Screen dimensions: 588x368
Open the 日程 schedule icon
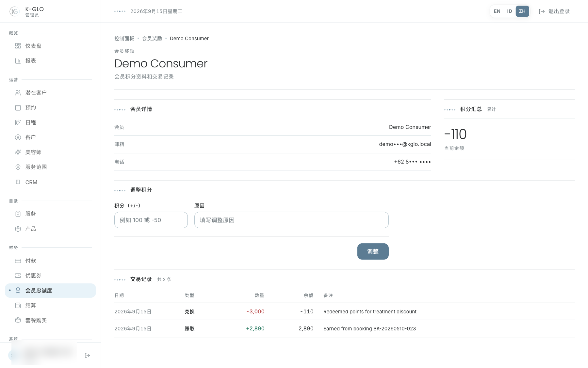coord(18,122)
